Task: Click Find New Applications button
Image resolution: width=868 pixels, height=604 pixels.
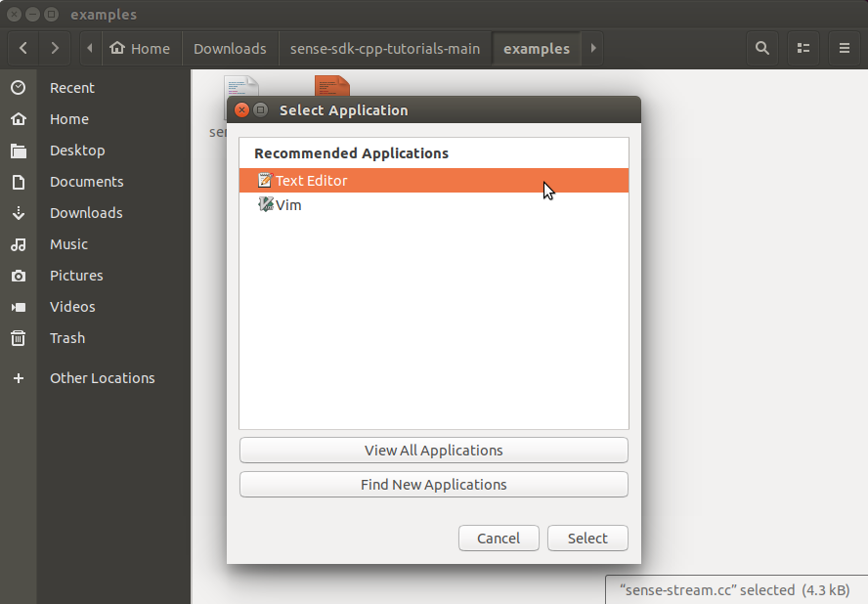Action: pyautogui.click(x=433, y=485)
